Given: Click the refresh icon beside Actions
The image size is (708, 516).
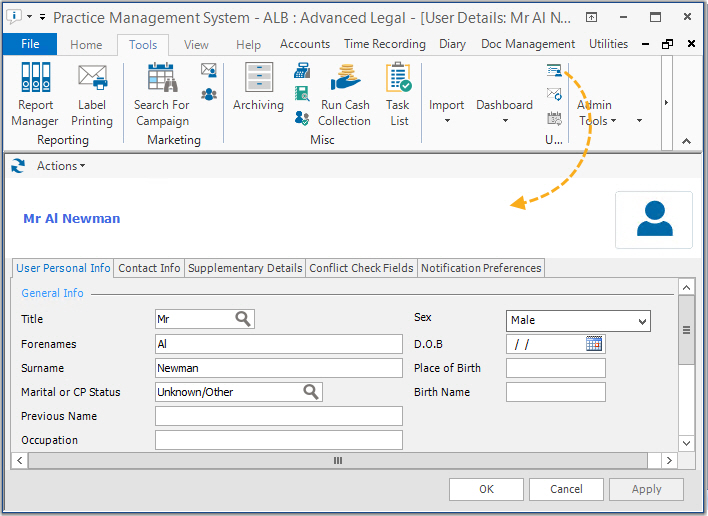Looking at the screenshot, I should click(18, 166).
